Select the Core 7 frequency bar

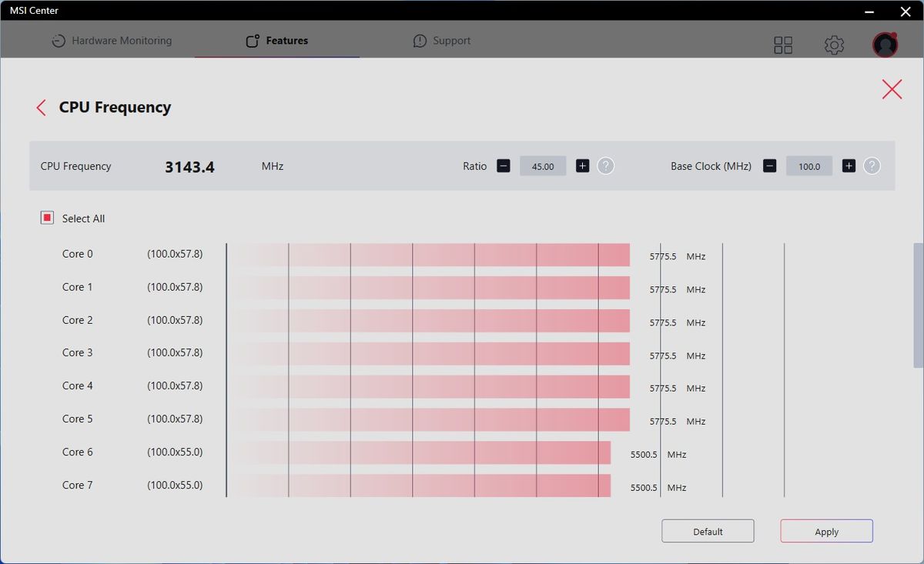pos(419,486)
